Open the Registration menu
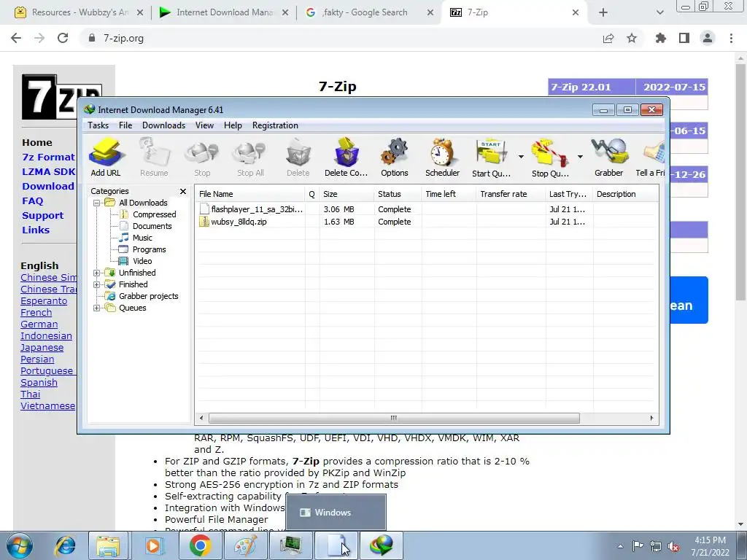The width and height of the screenshot is (747, 560). click(x=275, y=125)
